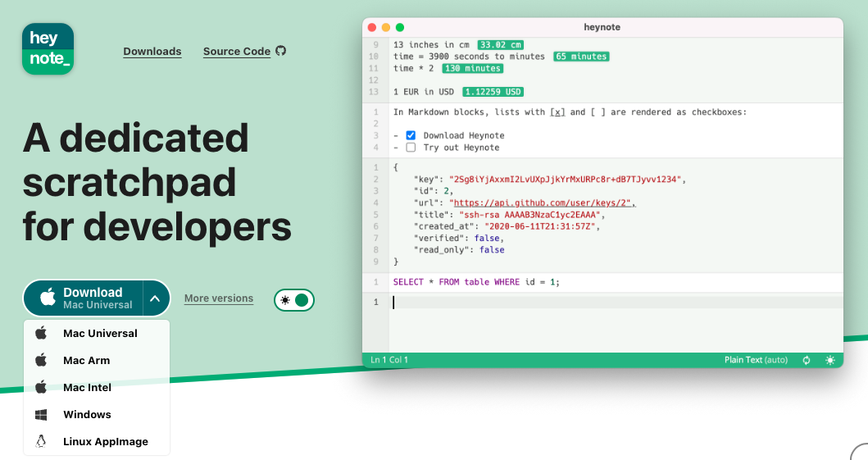Toggle the light/dark theme switch
Viewport: 868px width, 460px height.
click(x=294, y=300)
